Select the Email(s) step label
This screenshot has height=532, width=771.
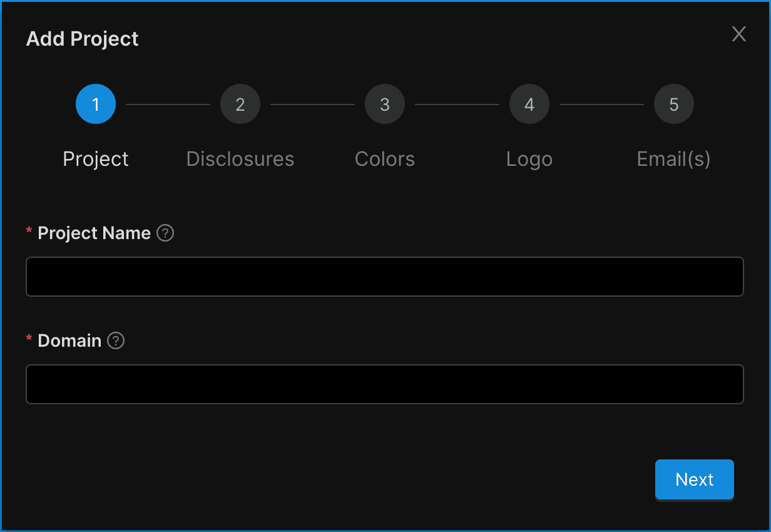674,159
